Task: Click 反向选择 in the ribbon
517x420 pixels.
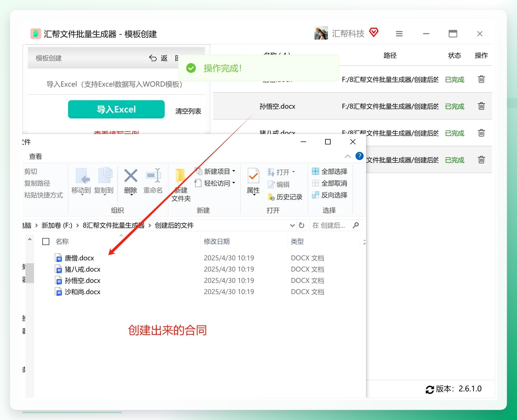Action: (x=330, y=195)
